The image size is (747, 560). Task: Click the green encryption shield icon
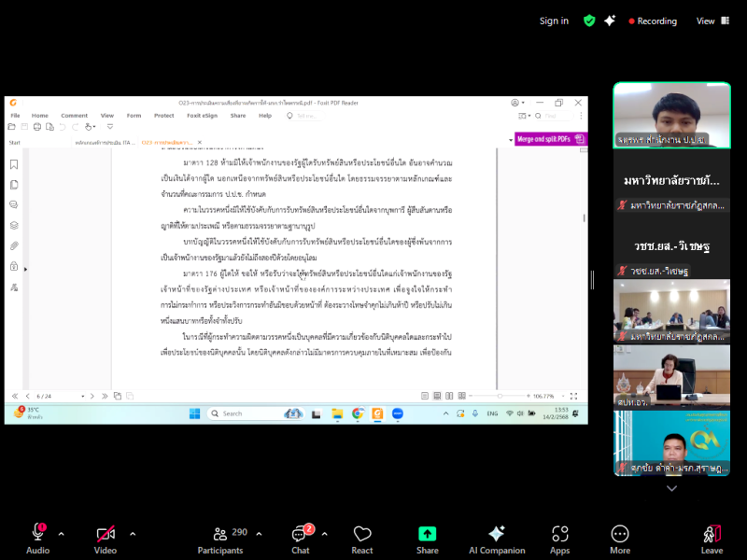(x=589, y=21)
